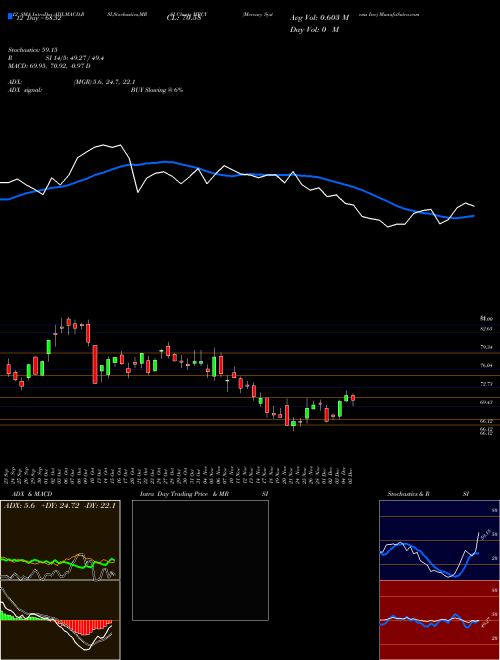Click the ADX '(MGR) 5.6, 24.7, 22.1' values
This screenshot has width=500, height=660.
click(104, 82)
